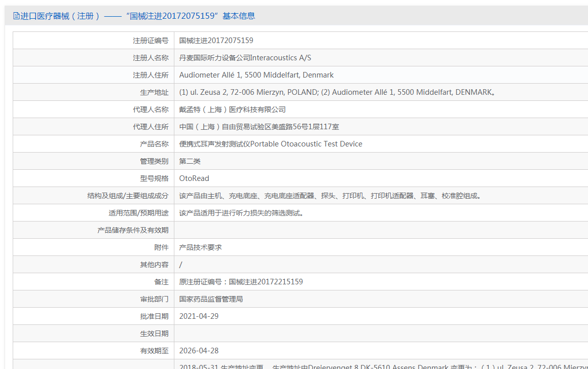Click the 附件 label

[x=161, y=247]
